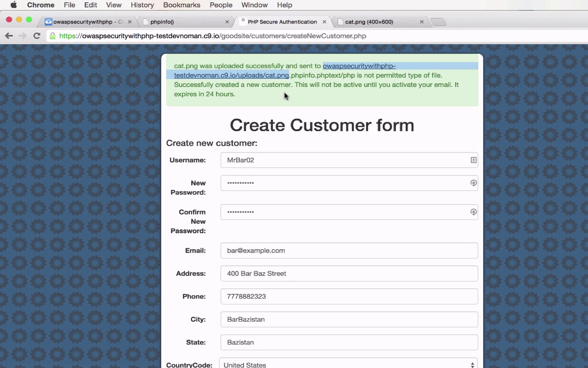Click the Create Customer form heading
The height and width of the screenshot is (368, 588).
322,125
